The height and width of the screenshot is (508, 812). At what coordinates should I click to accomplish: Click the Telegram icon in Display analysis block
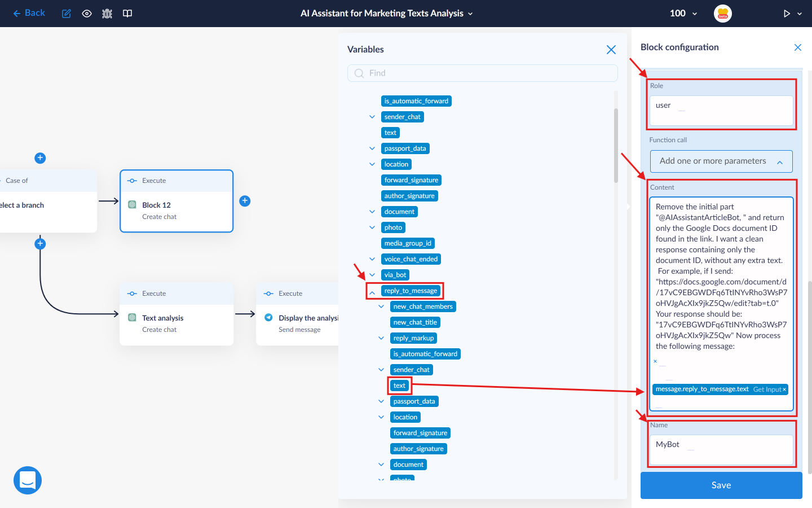click(268, 318)
